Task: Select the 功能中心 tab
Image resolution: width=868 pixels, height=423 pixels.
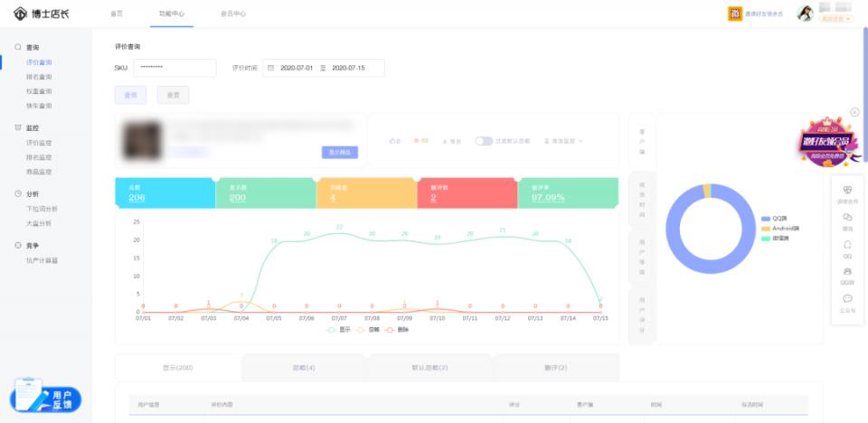Action: coord(172,14)
